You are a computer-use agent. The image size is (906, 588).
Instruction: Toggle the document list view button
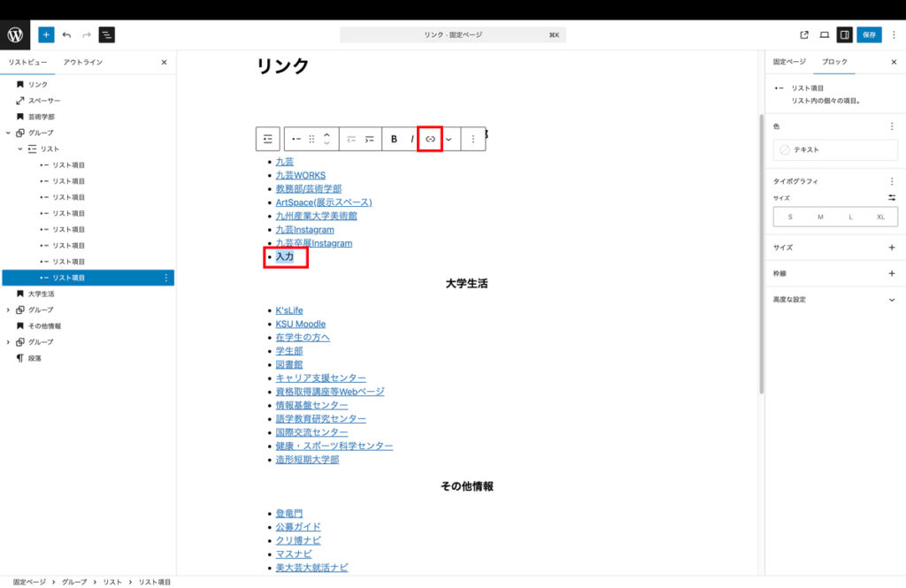click(x=106, y=34)
